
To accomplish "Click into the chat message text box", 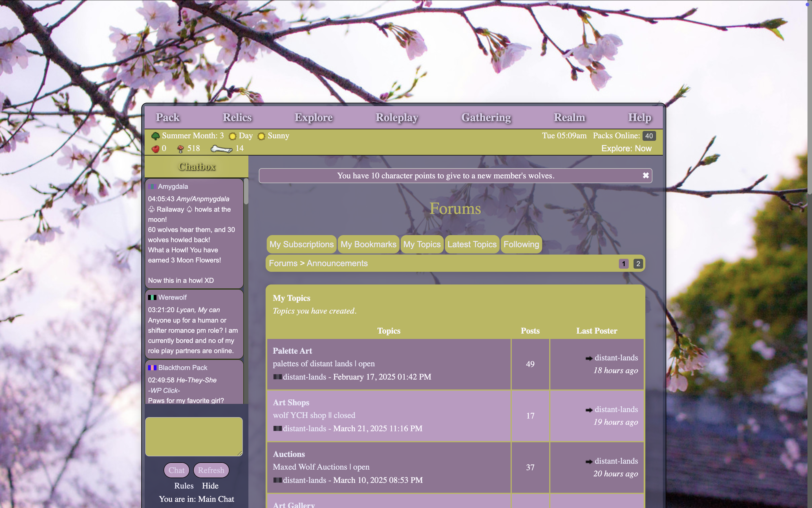I will (x=194, y=436).
